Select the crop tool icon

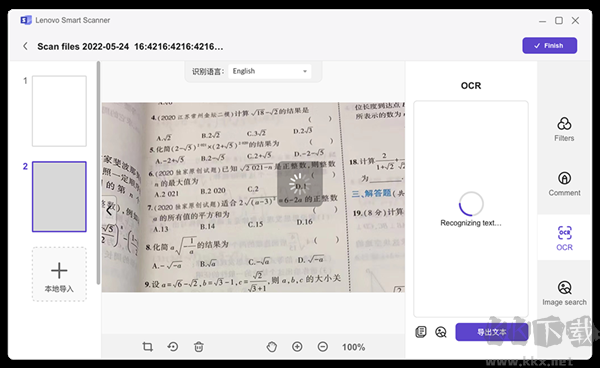148,347
